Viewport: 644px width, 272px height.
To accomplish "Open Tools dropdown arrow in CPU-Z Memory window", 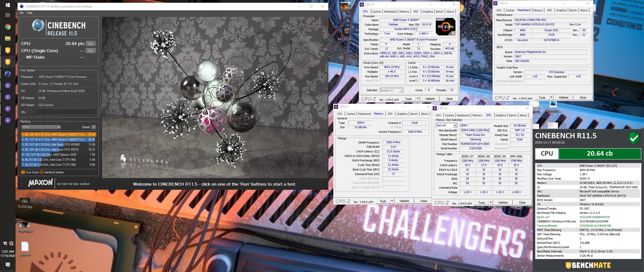I will coord(392,201).
